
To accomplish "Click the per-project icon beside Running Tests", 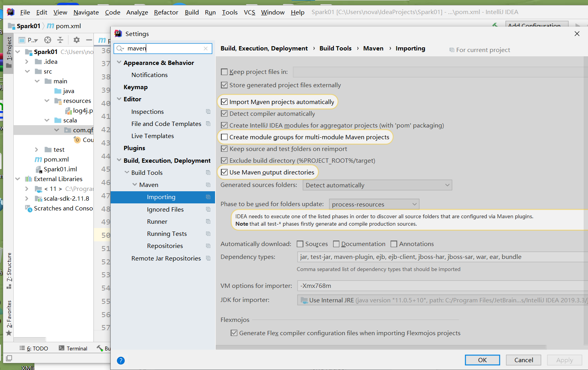I will (x=208, y=234).
